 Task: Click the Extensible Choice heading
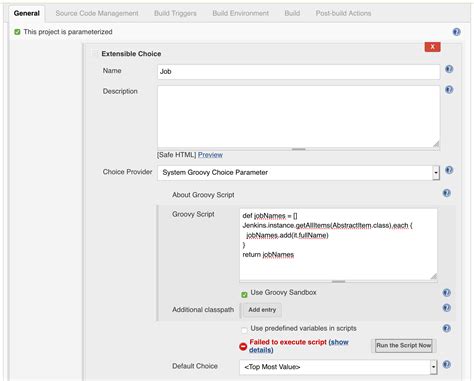(x=131, y=54)
